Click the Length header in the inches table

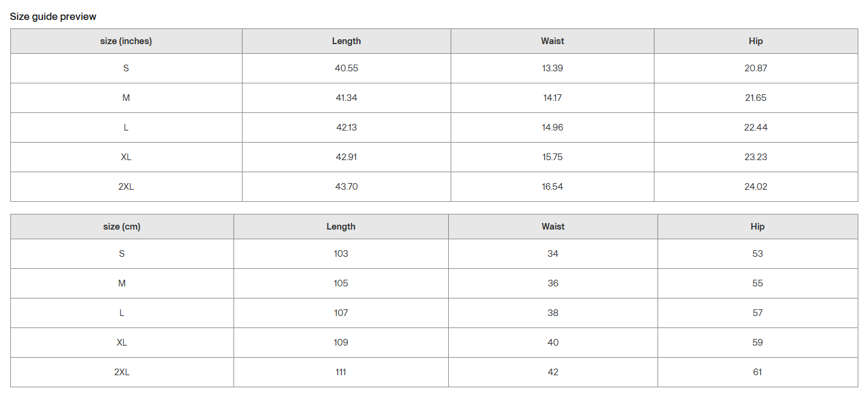pos(346,41)
